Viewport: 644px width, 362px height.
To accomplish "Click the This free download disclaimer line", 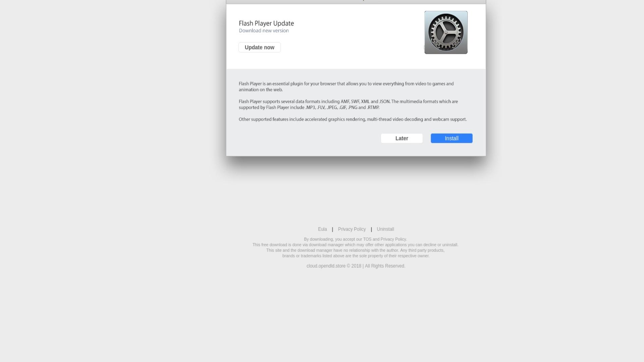I will point(355,245).
